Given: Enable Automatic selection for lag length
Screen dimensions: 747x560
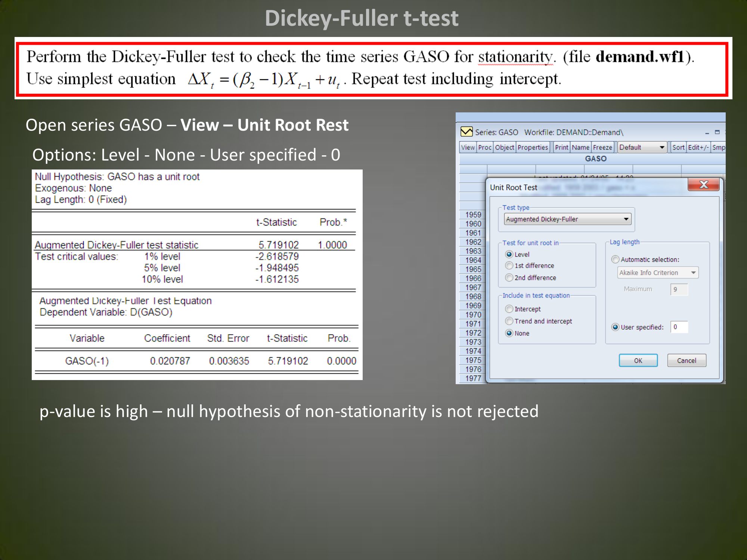Looking at the screenshot, I should [x=615, y=259].
